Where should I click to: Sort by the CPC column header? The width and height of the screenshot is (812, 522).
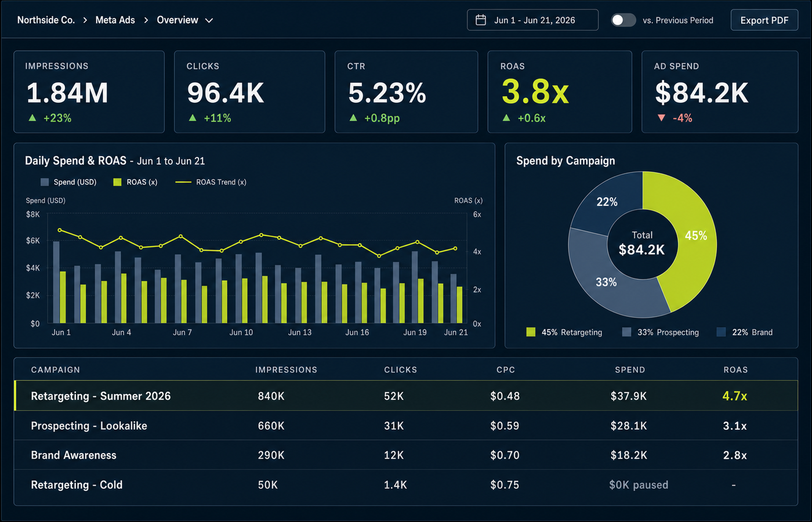point(506,369)
